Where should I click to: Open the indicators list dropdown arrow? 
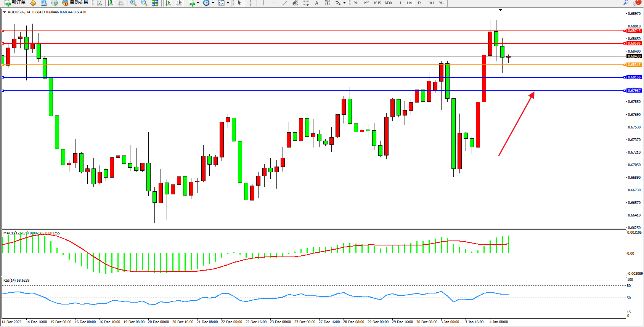pos(198,3)
